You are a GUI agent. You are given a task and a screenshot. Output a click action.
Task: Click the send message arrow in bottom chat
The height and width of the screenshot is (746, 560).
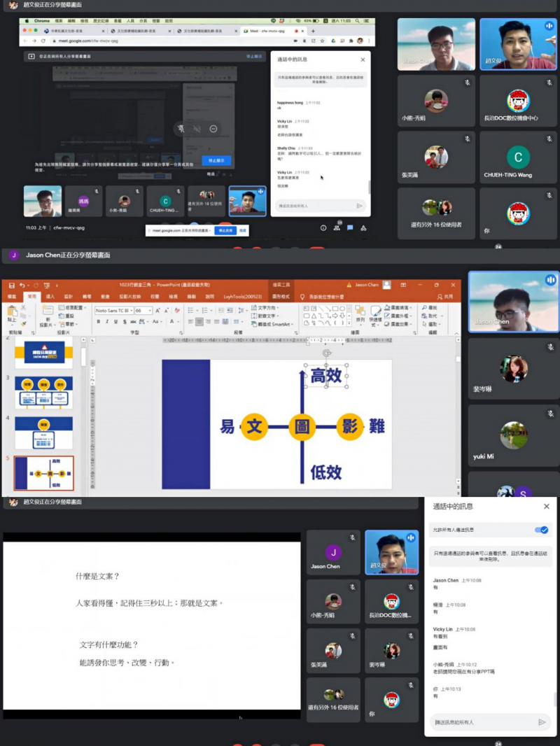point(542,722)
